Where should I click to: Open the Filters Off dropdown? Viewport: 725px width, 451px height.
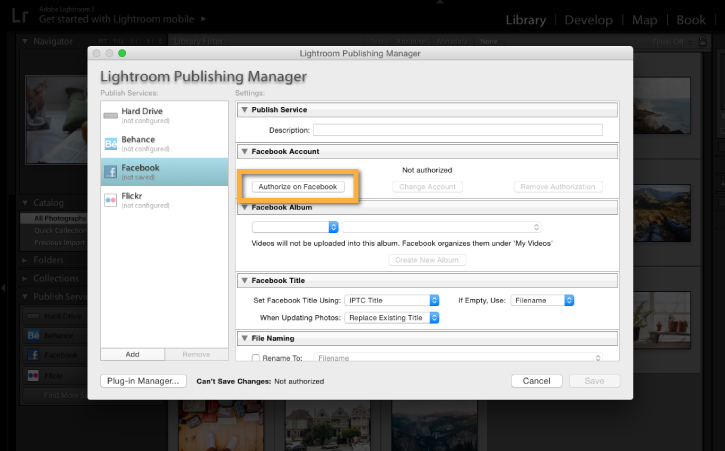point(672,42)
